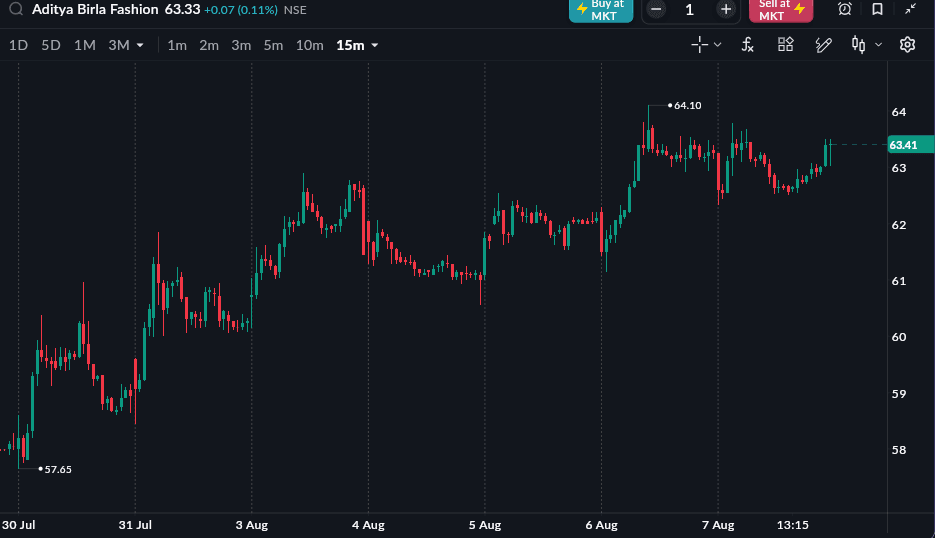This screenshot has width=935, height=538.
Task: Open the chart layout grid icon
Action: click(x=785, y=45)
